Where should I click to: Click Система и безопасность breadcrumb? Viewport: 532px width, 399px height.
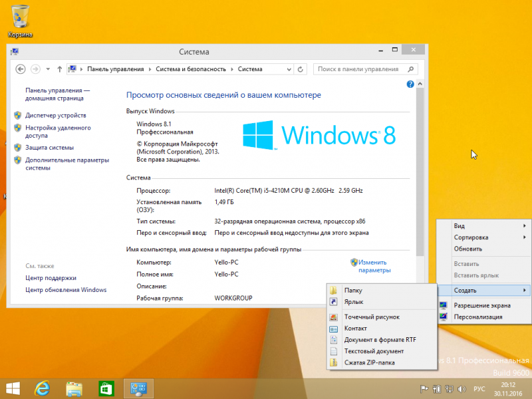click(x=191, y=69)
